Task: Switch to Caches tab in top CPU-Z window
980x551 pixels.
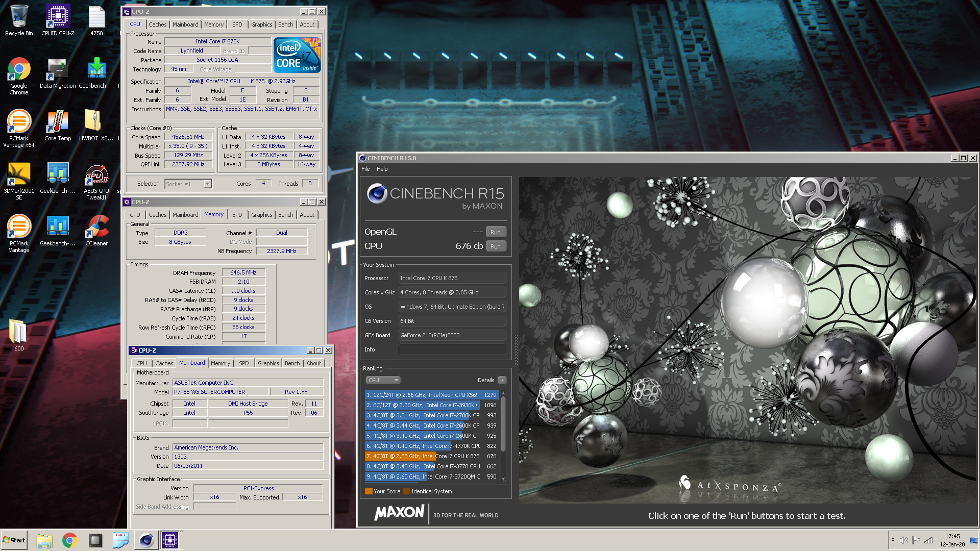Action: 157,24
